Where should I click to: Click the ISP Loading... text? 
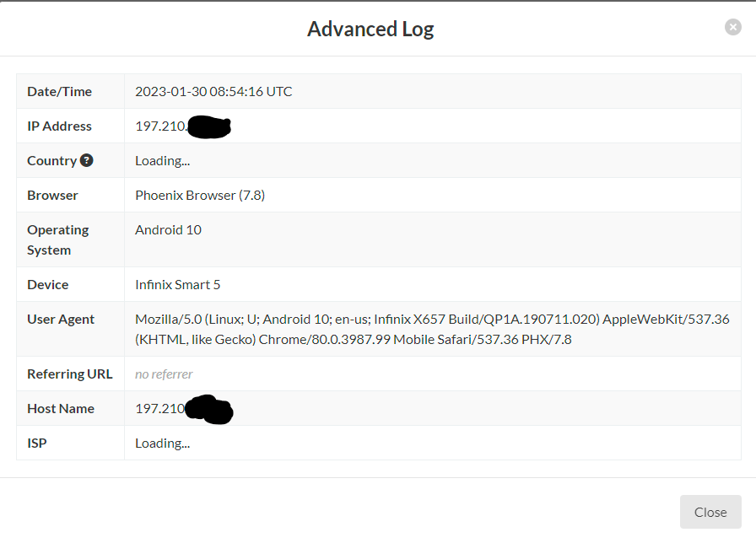[163, 444]
